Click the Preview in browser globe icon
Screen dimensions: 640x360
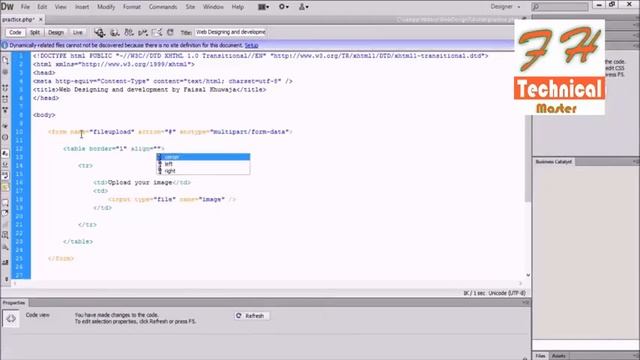tap(115, 32)
